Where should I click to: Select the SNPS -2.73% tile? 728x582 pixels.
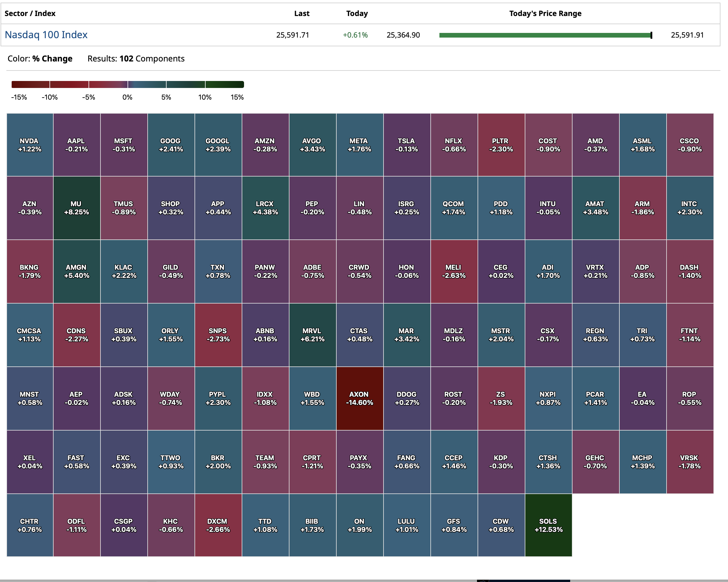click(x=218, y=335)
